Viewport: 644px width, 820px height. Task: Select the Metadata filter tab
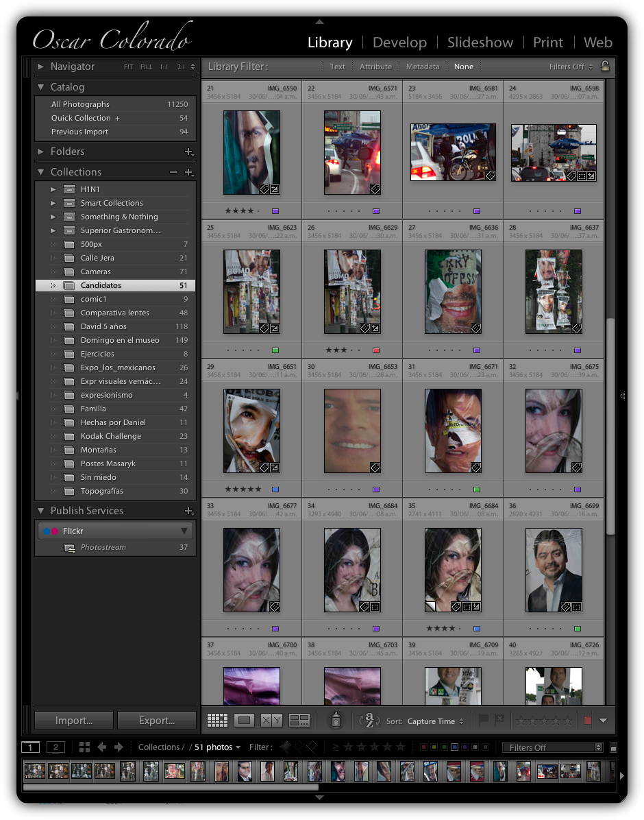423,67
